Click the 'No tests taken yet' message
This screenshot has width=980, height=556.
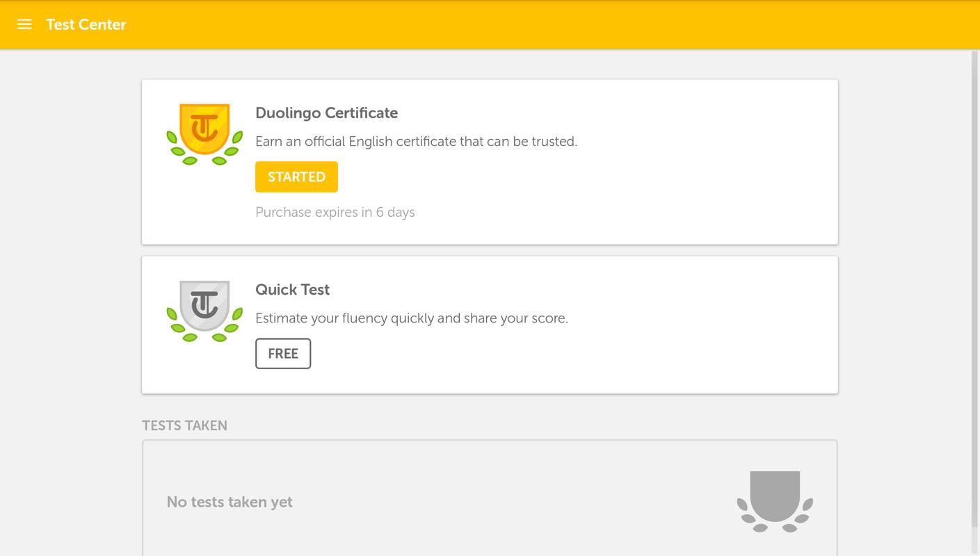point(230,502)
